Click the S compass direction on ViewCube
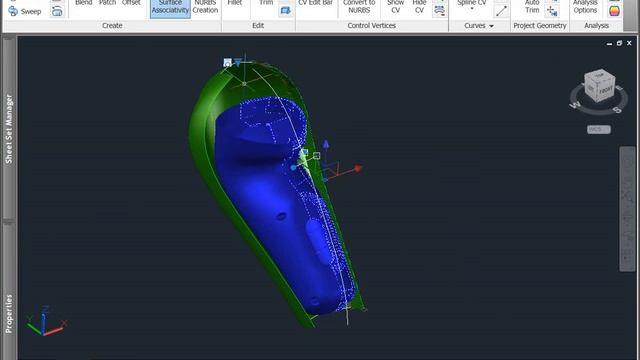The height and width of the screenshot is (360, 640). pos(617,109)
